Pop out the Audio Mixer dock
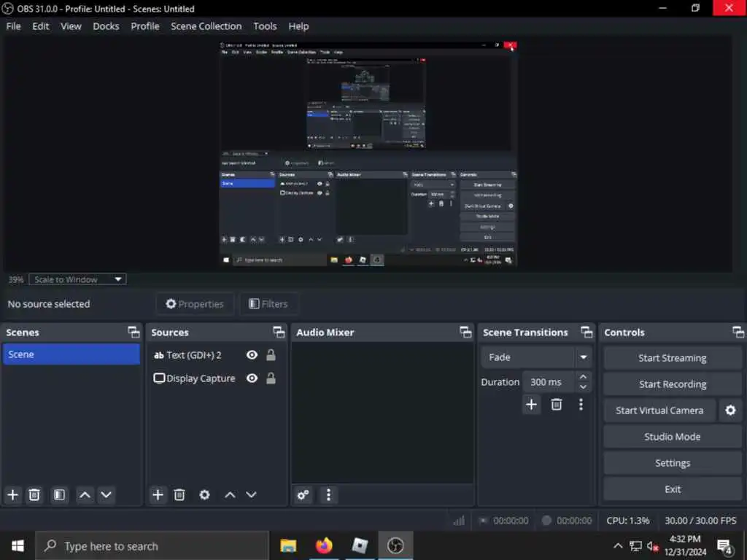 (x=465, y=332)
